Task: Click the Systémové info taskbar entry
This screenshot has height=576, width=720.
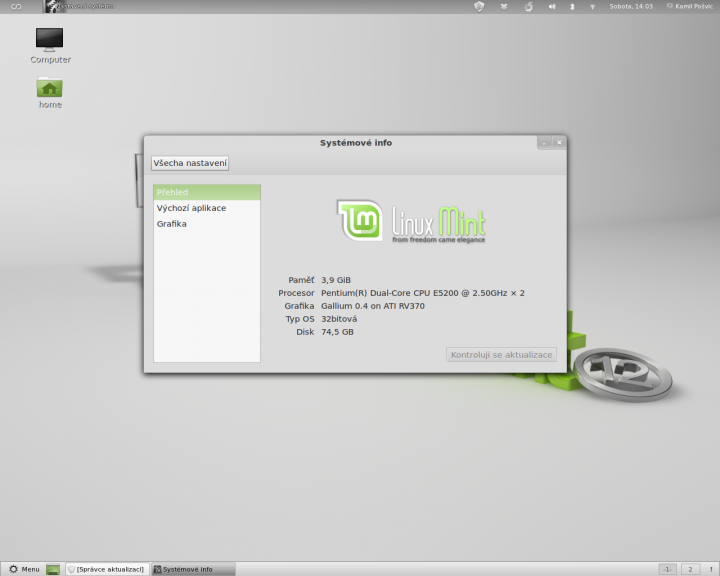Action: [x=193, y=569]
